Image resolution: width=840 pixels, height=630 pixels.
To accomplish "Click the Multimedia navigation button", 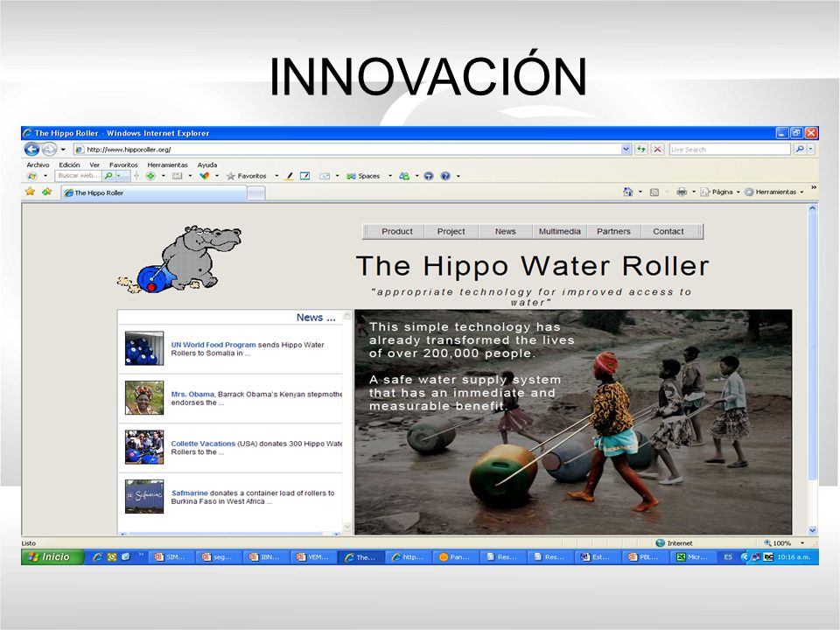I will click(x=560, y=231).
